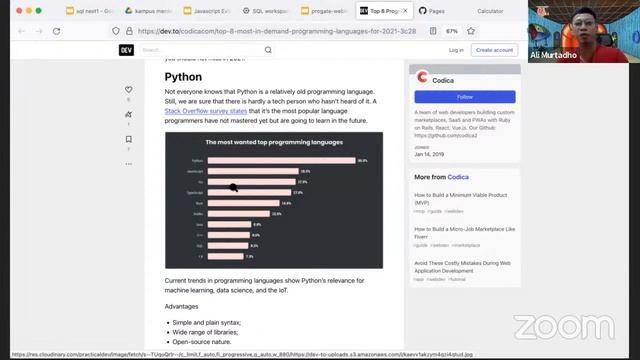The width and height of the screenshot is (640, 360).
Task: Toggle reader view icon in address bar
Action: pyautogui.click(x=433, y=31)
